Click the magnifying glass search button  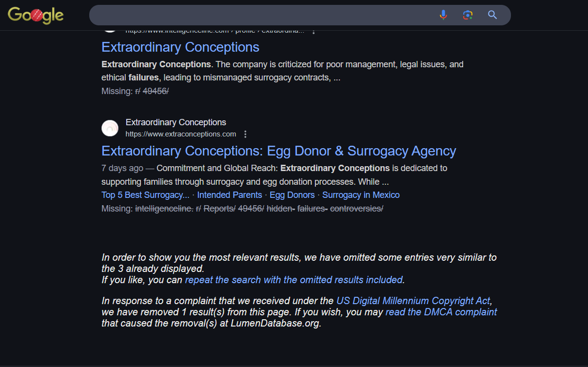coord(492,15)
